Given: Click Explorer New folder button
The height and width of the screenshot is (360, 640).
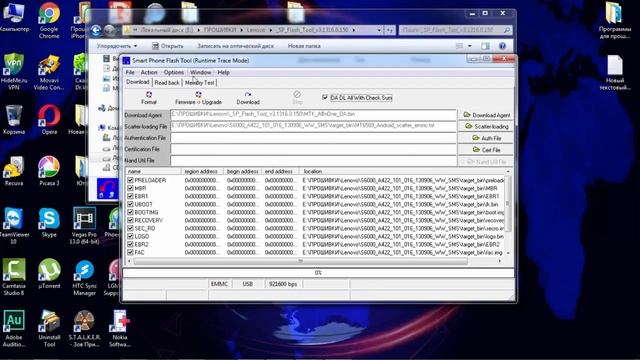Looking at the screenshot, I should pos(304,46).
